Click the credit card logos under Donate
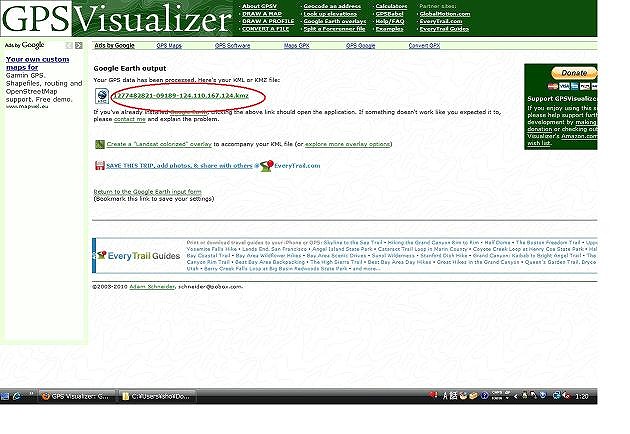This screenshot has width=630, height=434. [x=572, y=86]
